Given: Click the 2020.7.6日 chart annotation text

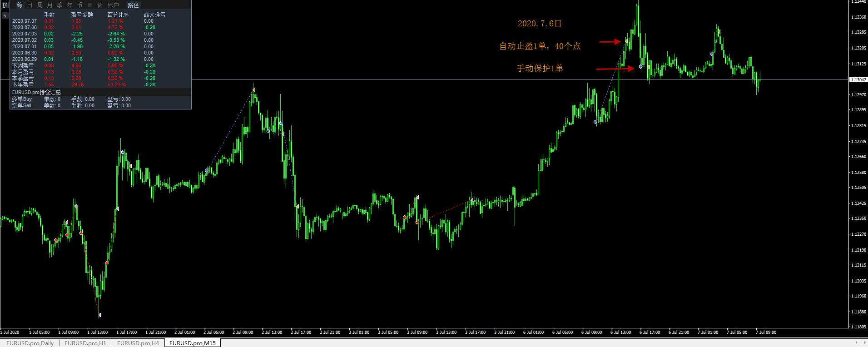Looking at the screenshot, I should 540,24.
